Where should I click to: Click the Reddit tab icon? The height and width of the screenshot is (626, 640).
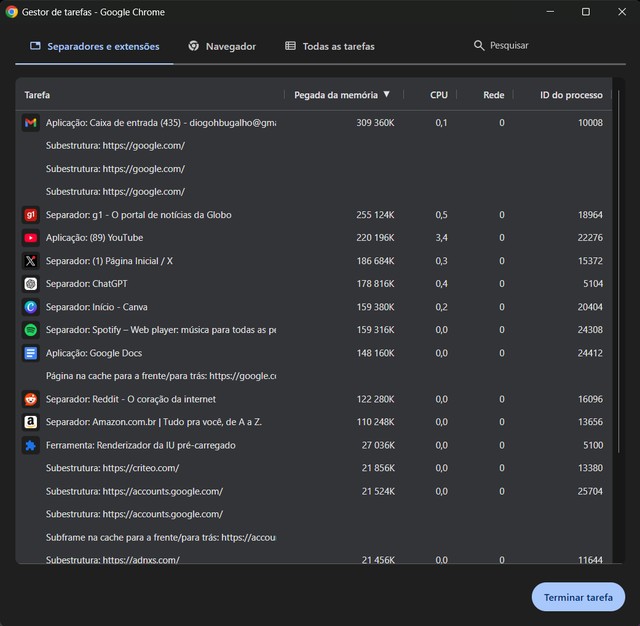31,399
